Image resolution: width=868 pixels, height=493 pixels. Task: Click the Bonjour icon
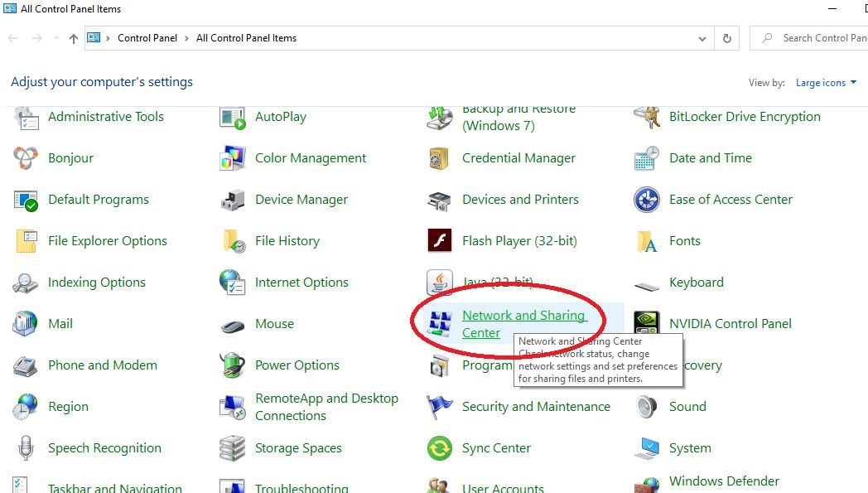click(x=26, y=158)
